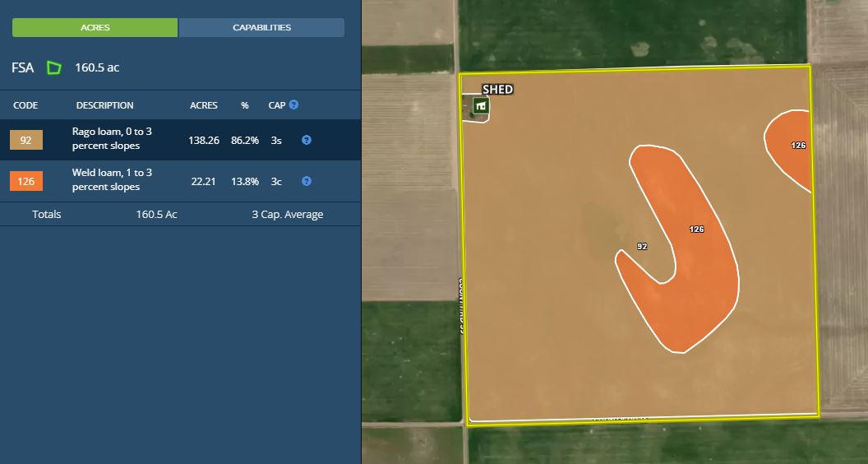Screen dimensions: 868x464
Task: Sort by the CODE column header
Action: pyautogui.click(x=25, y=105)
